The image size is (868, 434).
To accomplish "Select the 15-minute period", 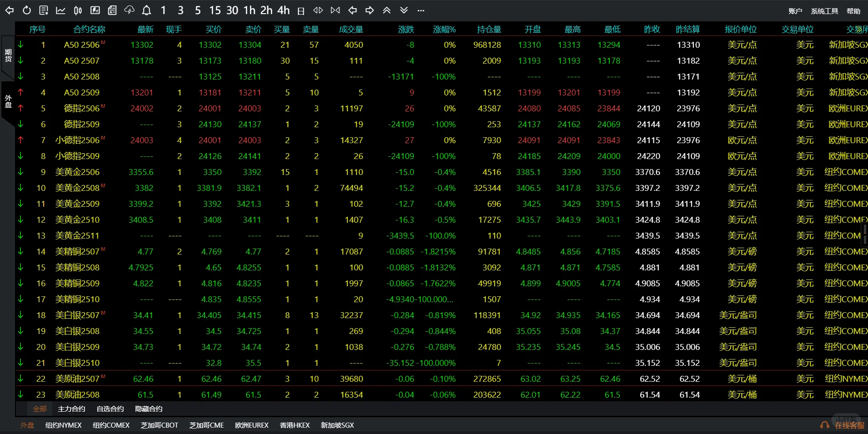I will tap(215, 10).
